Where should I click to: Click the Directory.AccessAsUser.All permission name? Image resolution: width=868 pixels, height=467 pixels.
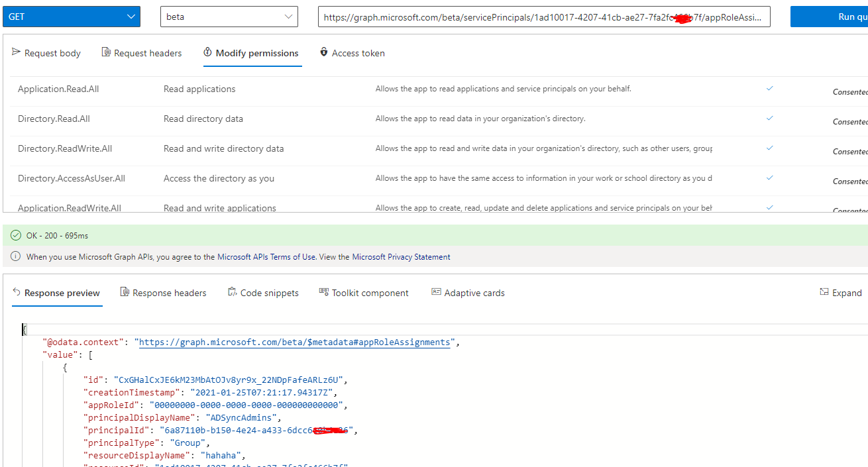point(72,178)
